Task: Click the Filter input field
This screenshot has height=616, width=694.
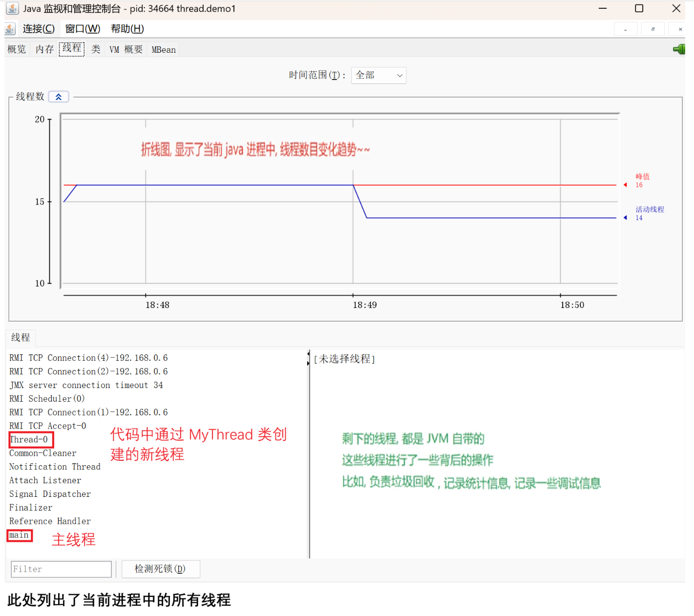Action: point(61,569)
